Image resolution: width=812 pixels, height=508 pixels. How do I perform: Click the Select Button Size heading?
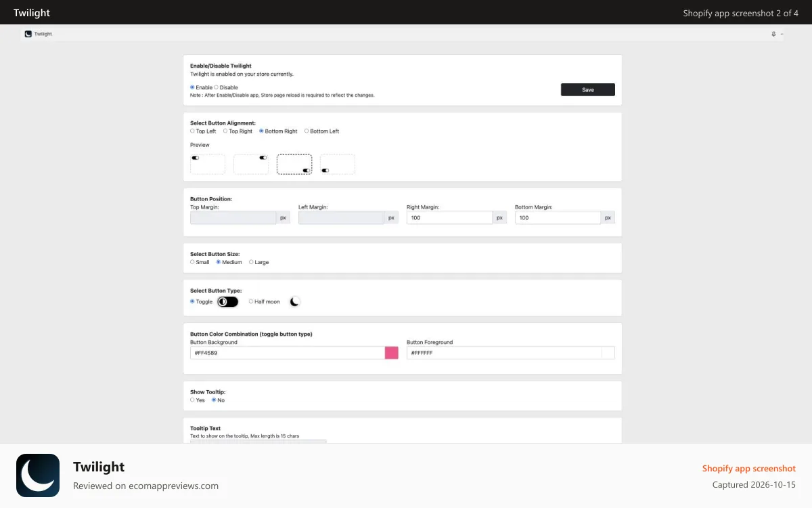215,254
